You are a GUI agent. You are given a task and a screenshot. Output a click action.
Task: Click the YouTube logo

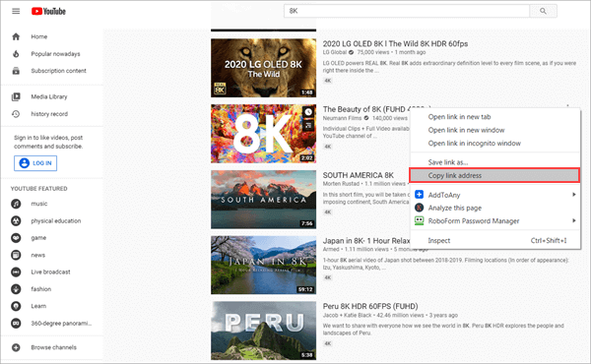click(x=48, y=11)
